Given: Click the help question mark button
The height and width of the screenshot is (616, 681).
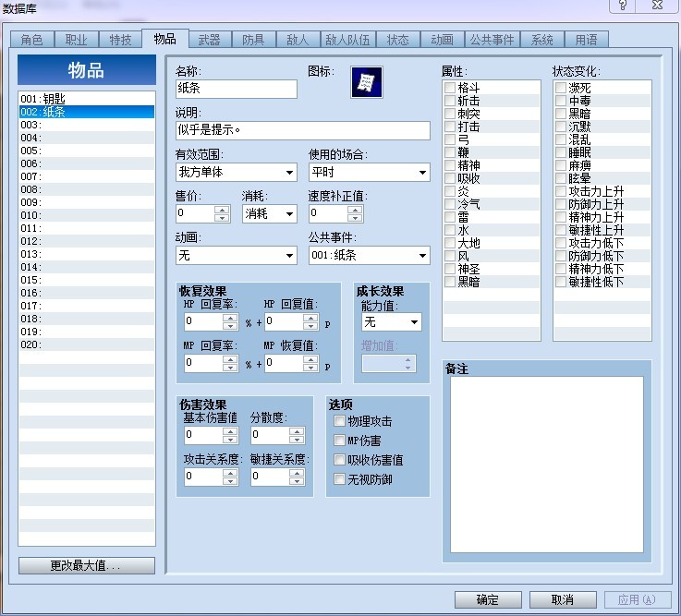Looking at the screenshot, I should [x=623, y=6].
